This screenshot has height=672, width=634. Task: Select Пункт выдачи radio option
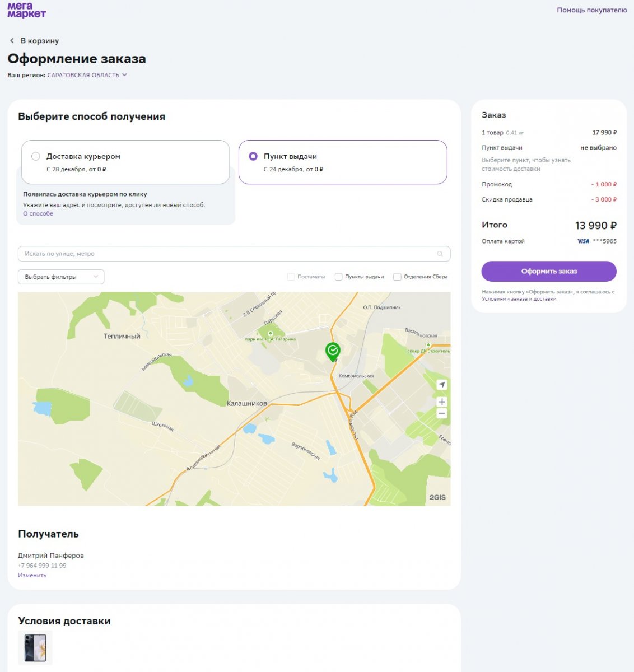pos(253,156)
